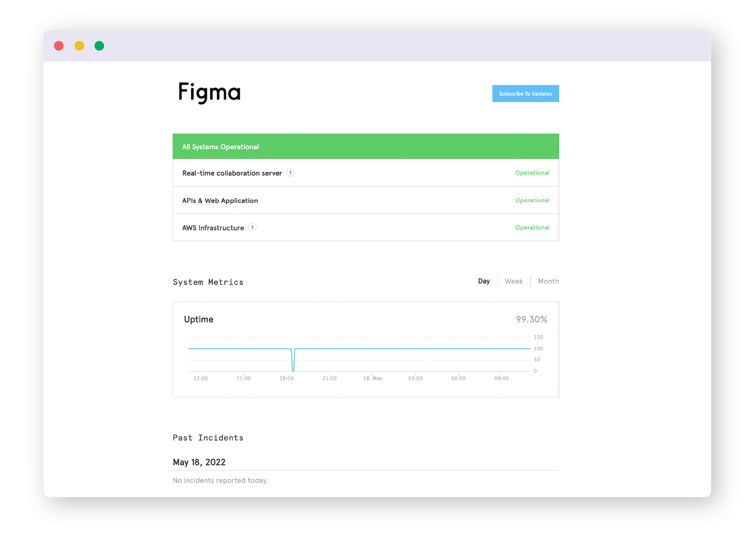Click the 99.30% uptime value
Image resolution: width=756 pixels, height=535 pixels.
click(532, 319)
